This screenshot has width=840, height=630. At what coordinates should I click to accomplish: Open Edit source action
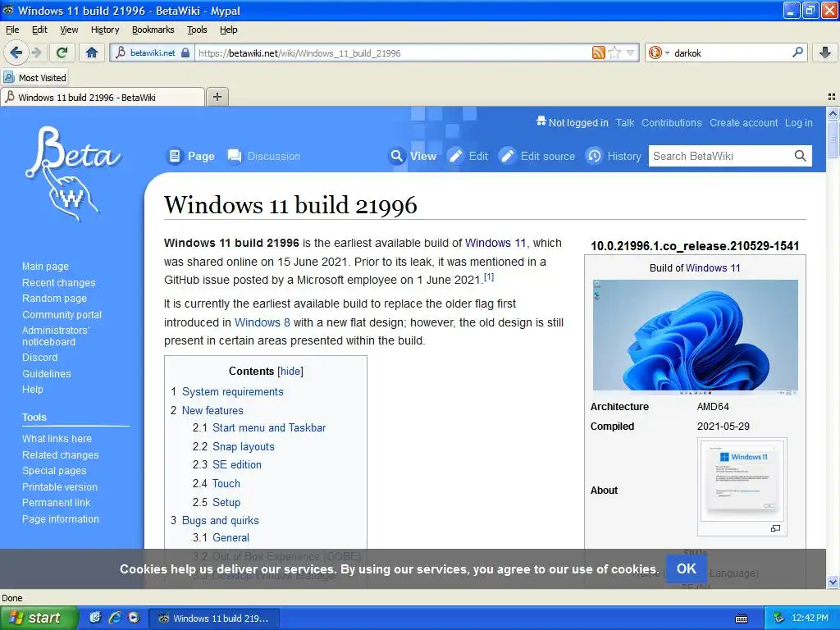pos(537,156)
